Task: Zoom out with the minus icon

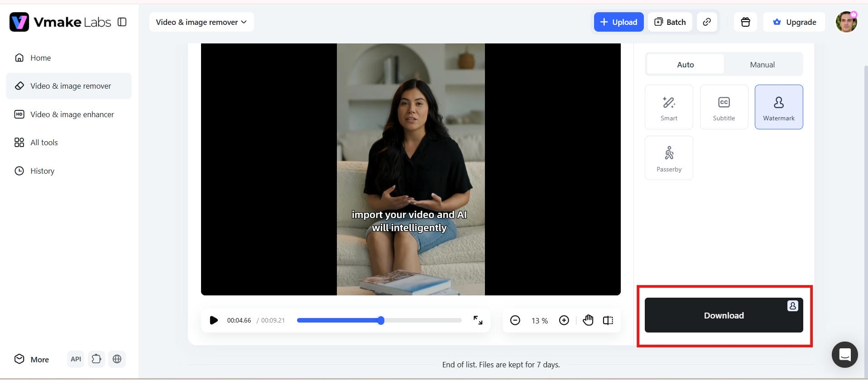Action: pos(515,320)
